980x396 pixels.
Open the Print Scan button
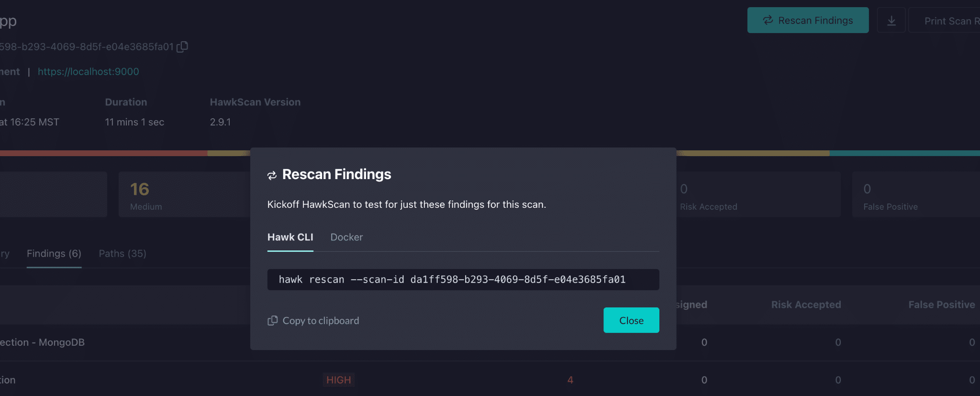pos(945,21)
